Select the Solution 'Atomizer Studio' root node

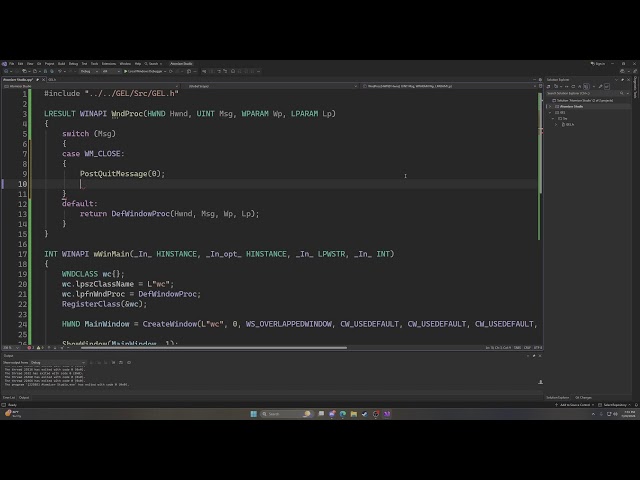[583, 100]
